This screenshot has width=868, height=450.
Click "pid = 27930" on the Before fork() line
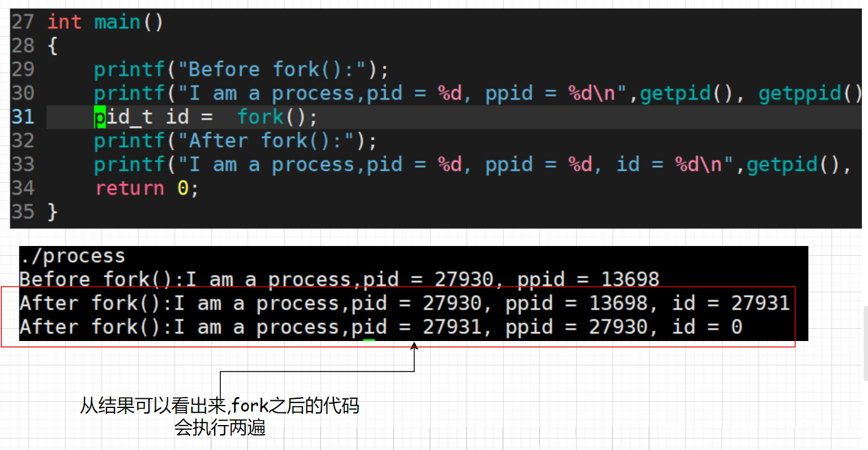click(x=428, y=279)
